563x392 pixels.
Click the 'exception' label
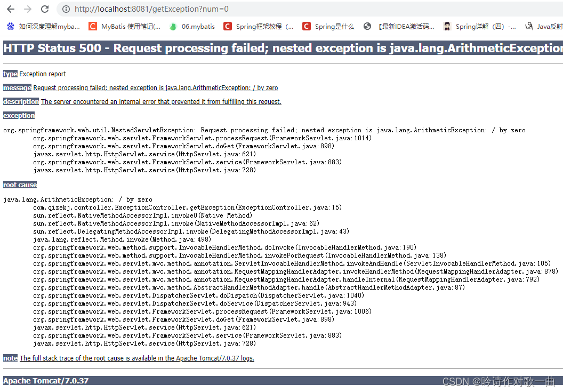19,115
